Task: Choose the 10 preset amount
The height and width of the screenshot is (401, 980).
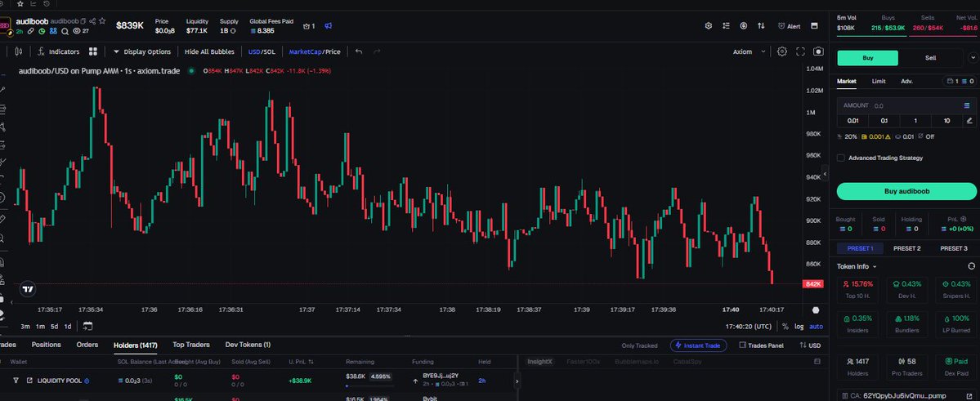Action: pos(946,121)
